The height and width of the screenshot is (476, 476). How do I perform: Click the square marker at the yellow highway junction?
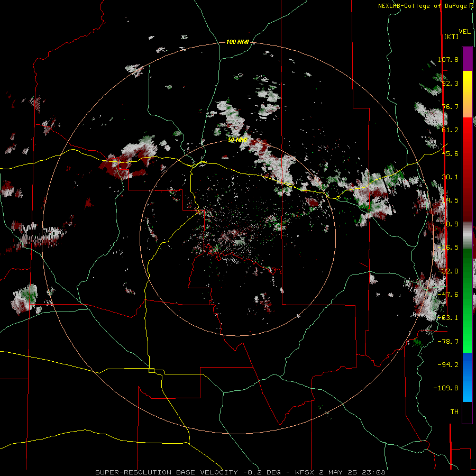tap(151, 370)
